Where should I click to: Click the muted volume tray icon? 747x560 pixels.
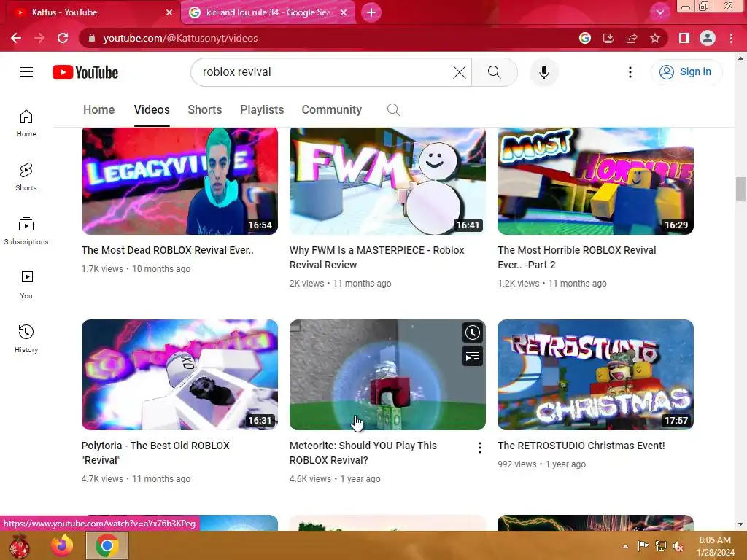[x=678, y=546]
